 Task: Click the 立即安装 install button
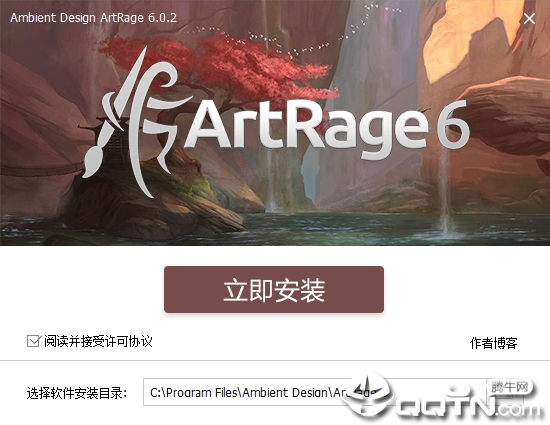coord(274,289)
